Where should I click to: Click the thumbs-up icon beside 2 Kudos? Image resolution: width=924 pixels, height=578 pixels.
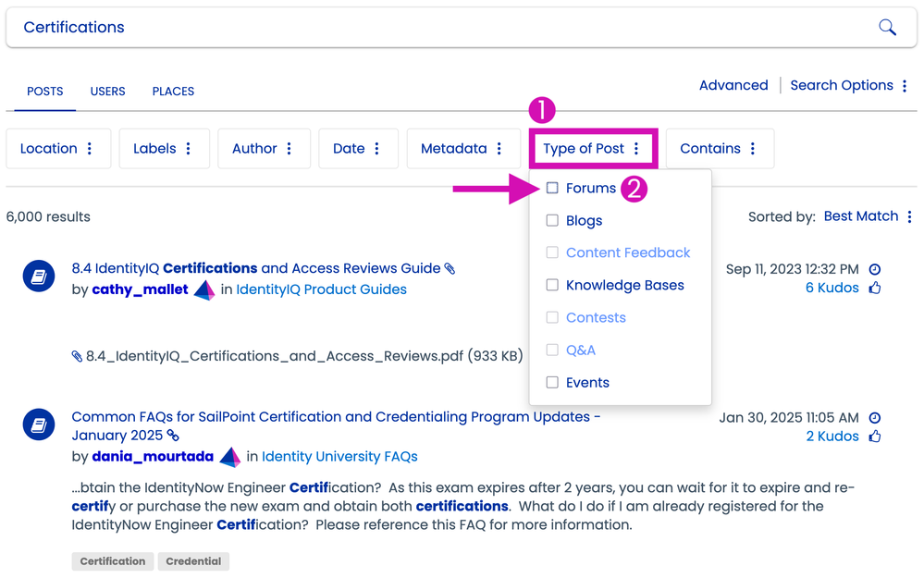[x=875, y=437]
